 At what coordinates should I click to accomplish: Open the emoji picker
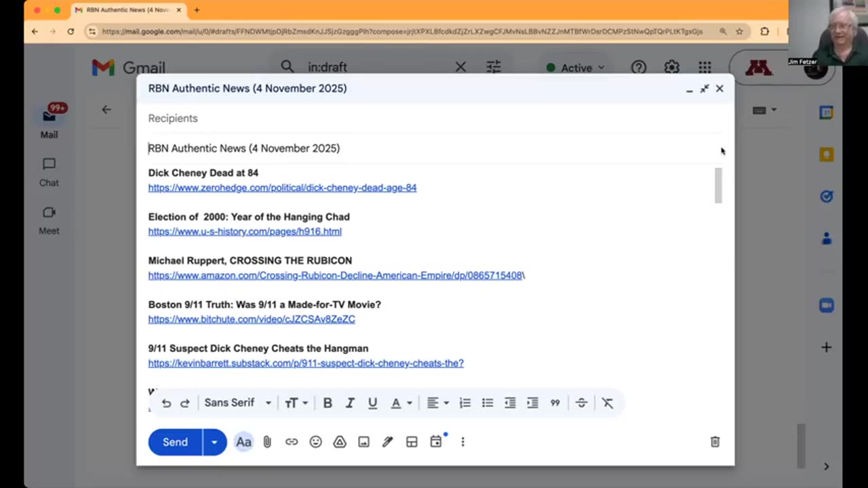pyautogui.click(x=315, y=442)
